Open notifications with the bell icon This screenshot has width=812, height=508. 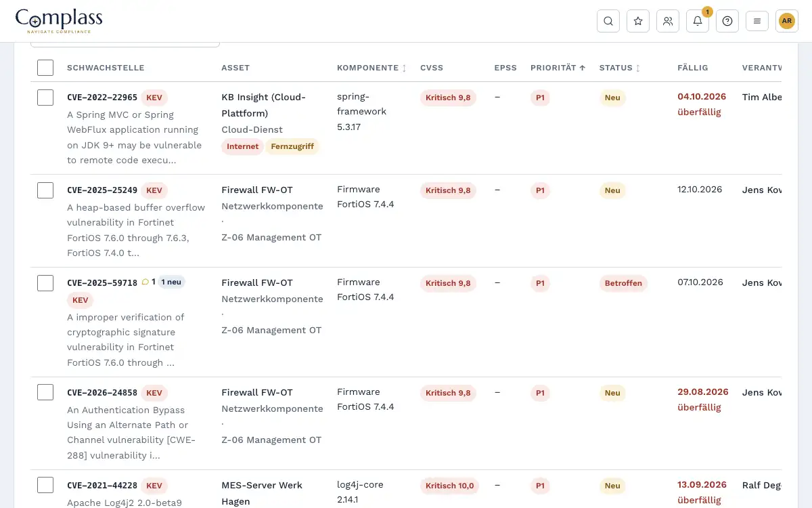point(698,21)
